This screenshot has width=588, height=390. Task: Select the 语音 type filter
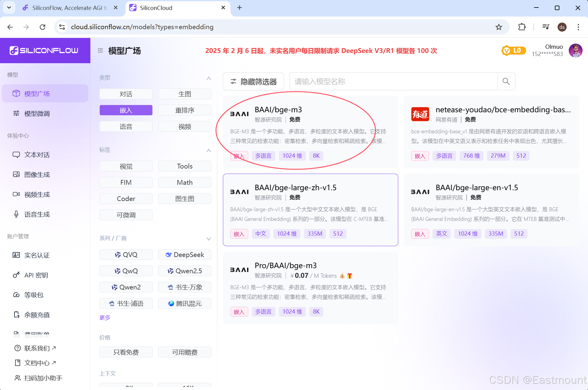coord(126,126)
